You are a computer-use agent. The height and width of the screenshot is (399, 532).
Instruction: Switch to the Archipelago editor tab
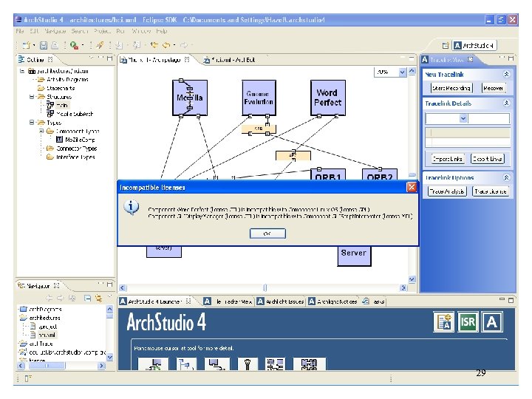tap(154, 60)
